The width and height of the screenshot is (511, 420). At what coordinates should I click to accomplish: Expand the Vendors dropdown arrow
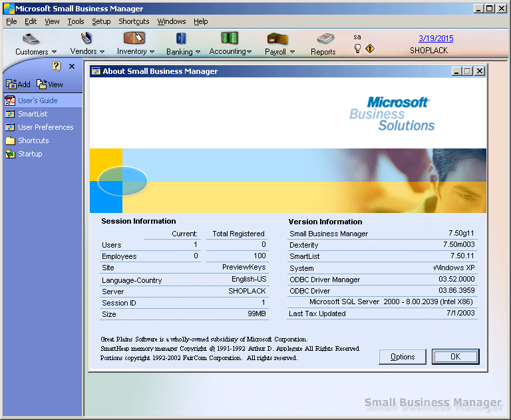102,51
